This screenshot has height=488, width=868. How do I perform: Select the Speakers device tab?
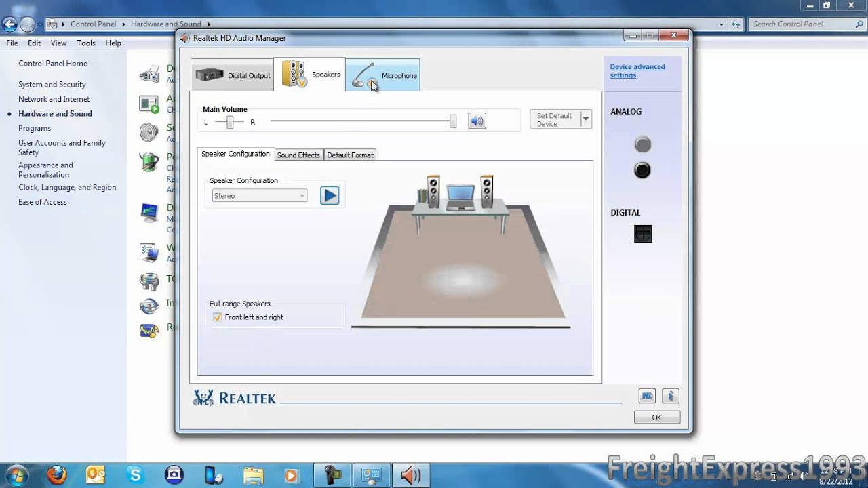311,75
